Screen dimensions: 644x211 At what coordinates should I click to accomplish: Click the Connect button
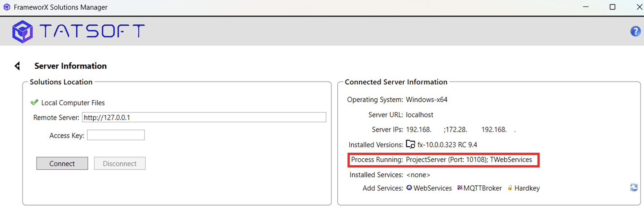tap(62, 163)
